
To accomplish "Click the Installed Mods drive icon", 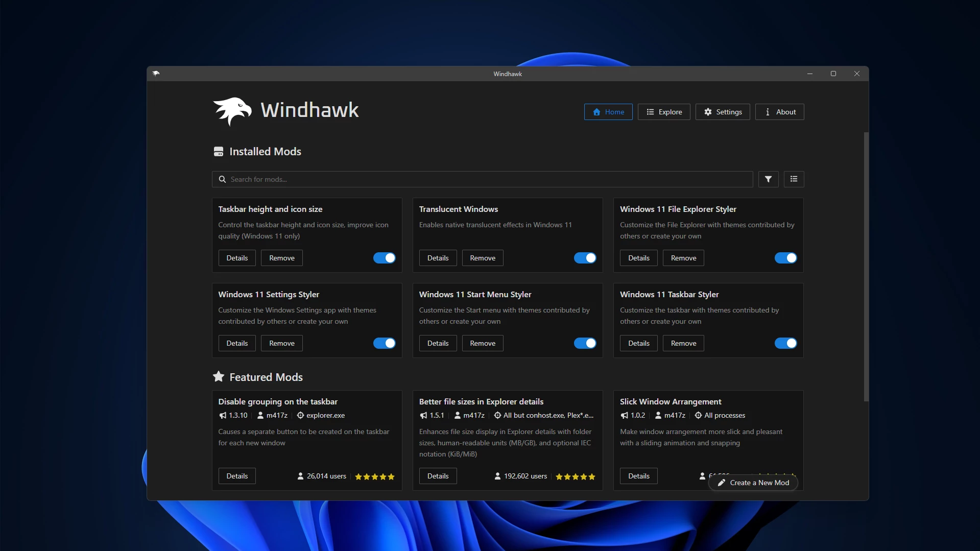I will pyautogui.click(x=219, y=152).
